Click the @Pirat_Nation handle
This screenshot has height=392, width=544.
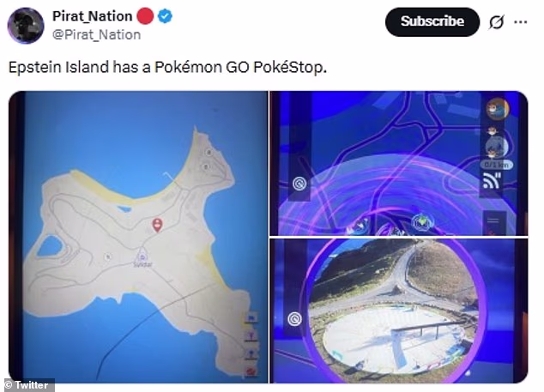[x=98, y=34]
